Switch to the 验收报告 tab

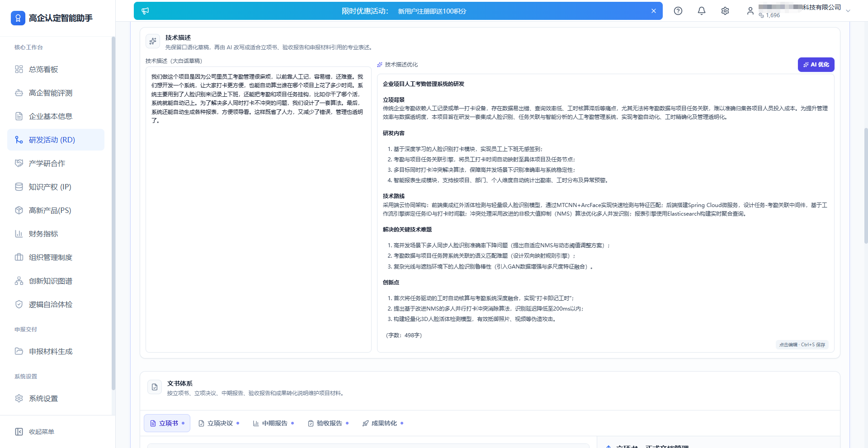(x=328, y=423)
